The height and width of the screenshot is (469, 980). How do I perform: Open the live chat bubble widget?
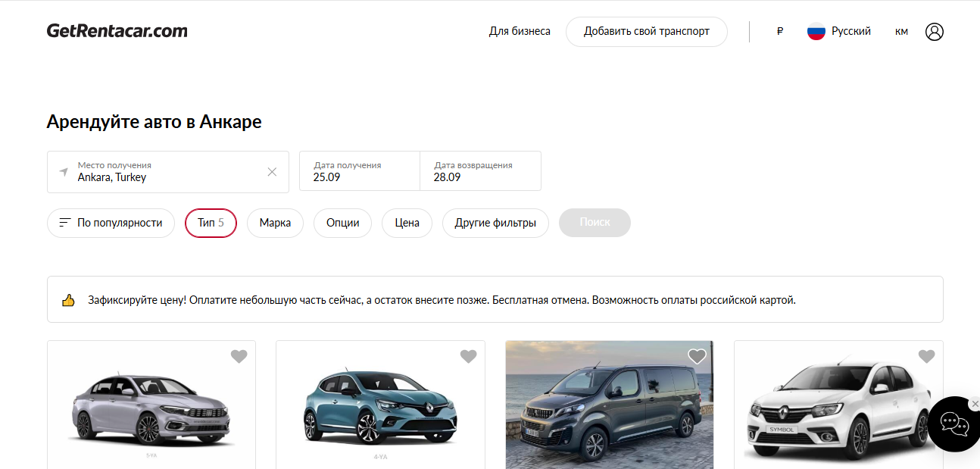tap(953, 424)
